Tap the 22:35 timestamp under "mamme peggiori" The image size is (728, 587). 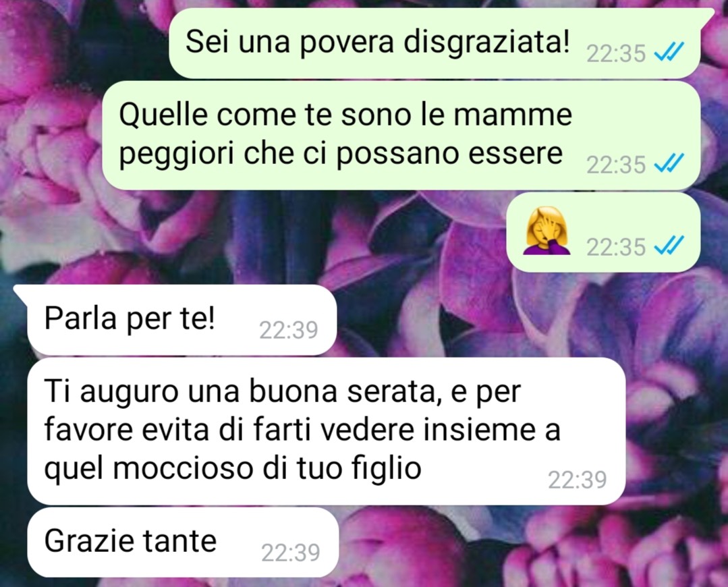(616, 165)
